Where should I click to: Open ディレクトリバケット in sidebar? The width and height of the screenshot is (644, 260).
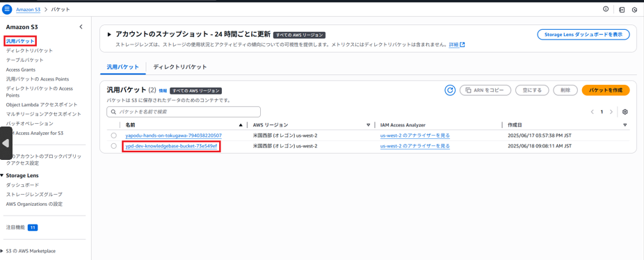point(29,51)
